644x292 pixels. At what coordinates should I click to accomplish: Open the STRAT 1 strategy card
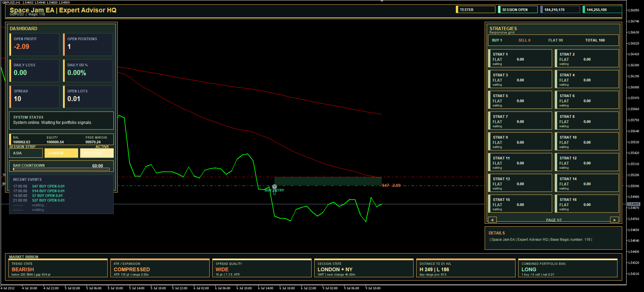point(520,59)
